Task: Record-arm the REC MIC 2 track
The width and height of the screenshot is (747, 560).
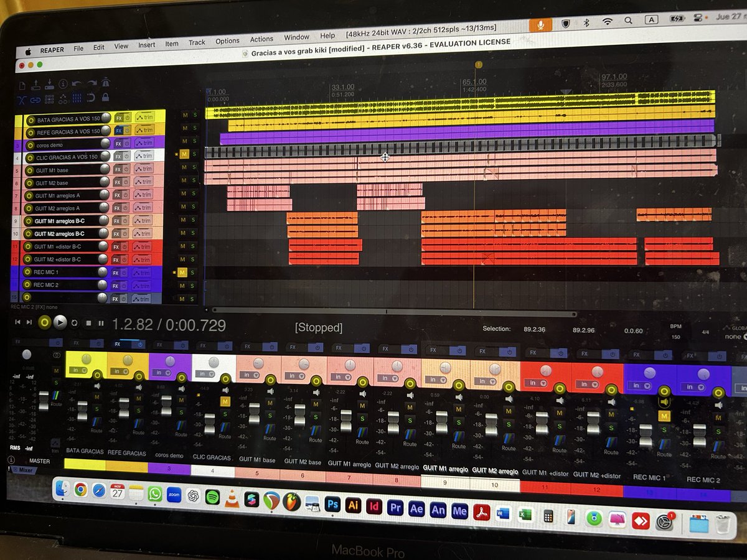Action: [x=29, y=285]
